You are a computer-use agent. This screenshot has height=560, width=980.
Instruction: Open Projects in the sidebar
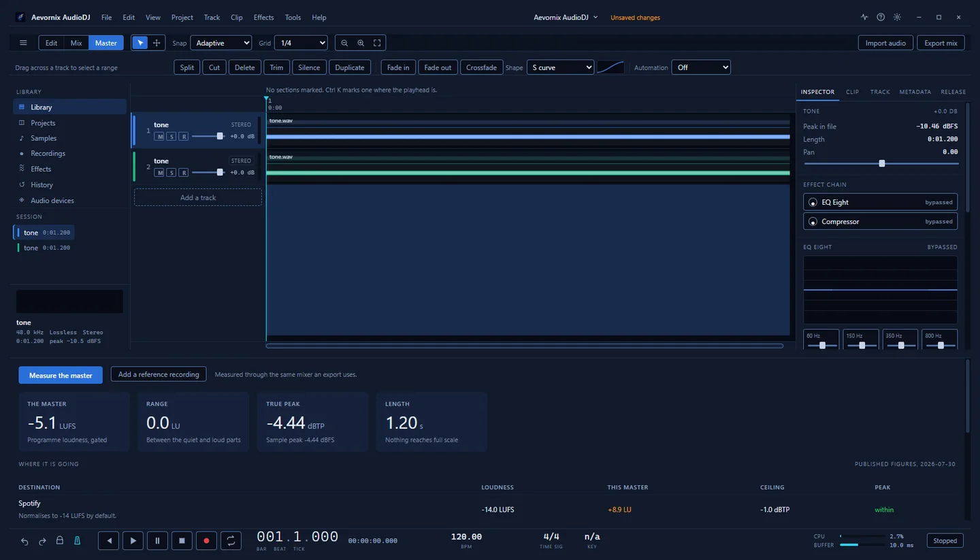click(69, 122)
